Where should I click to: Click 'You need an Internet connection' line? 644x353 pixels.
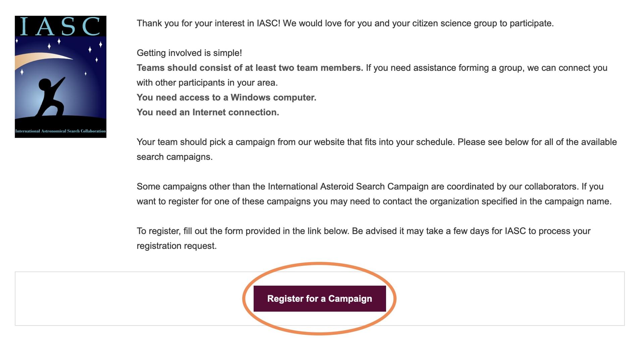[x=208, y=112]
